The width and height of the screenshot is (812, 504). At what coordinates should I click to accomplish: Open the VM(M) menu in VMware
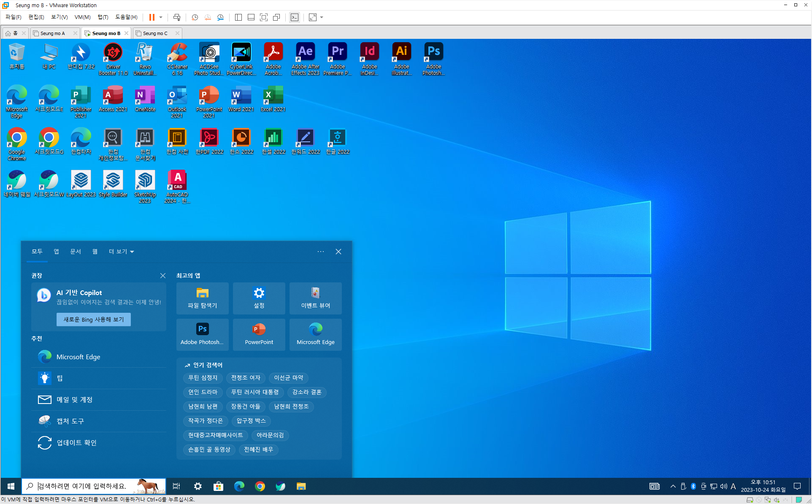pyautogui.click(x=82, y=17)
